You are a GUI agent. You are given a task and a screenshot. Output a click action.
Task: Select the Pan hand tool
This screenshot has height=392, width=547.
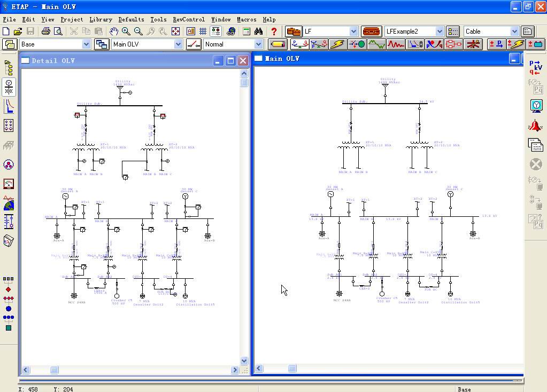pos(114,32)
